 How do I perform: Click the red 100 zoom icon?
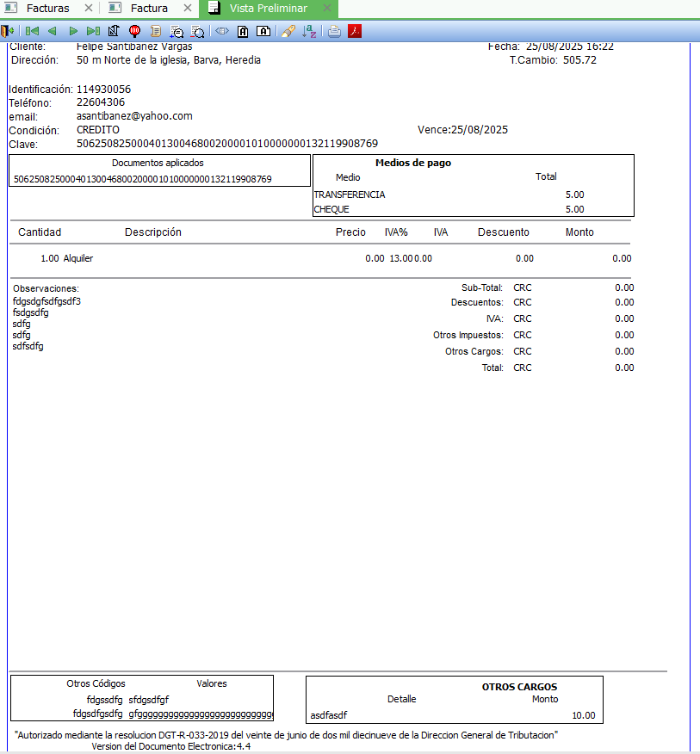pyautogui.click(x=134, y=31)
